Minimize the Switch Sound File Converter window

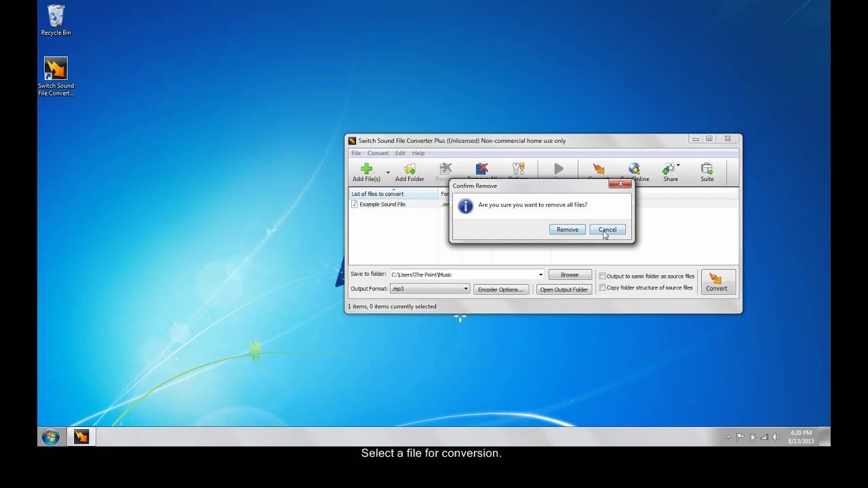click(x=696, y=138)
